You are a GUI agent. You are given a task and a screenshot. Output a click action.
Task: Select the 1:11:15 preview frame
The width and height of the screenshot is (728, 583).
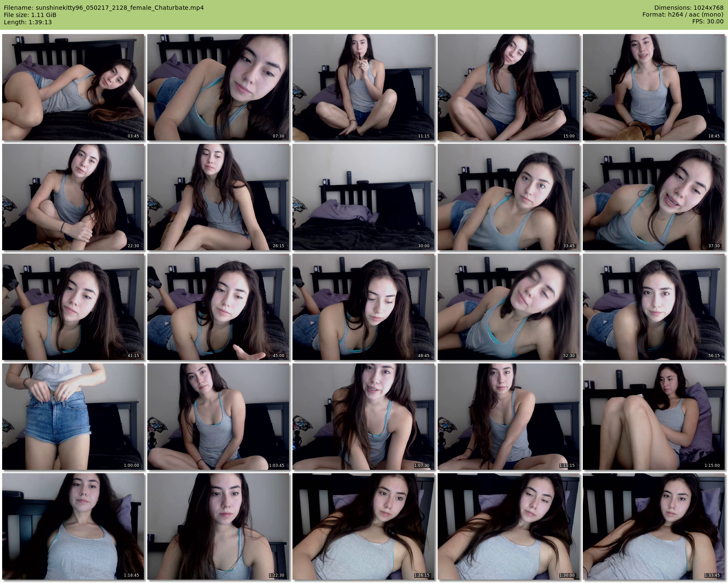509,417
